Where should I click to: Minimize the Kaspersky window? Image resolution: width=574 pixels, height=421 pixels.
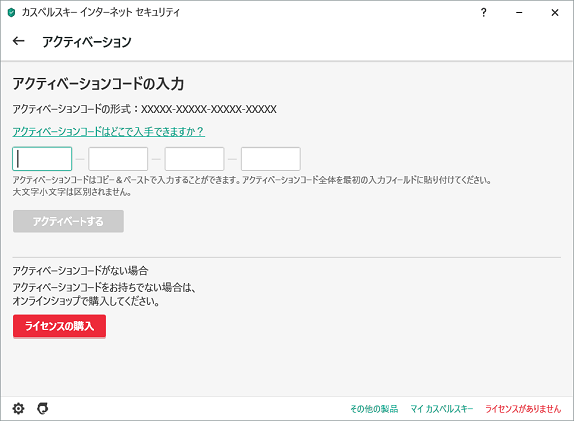click(519, 13)
